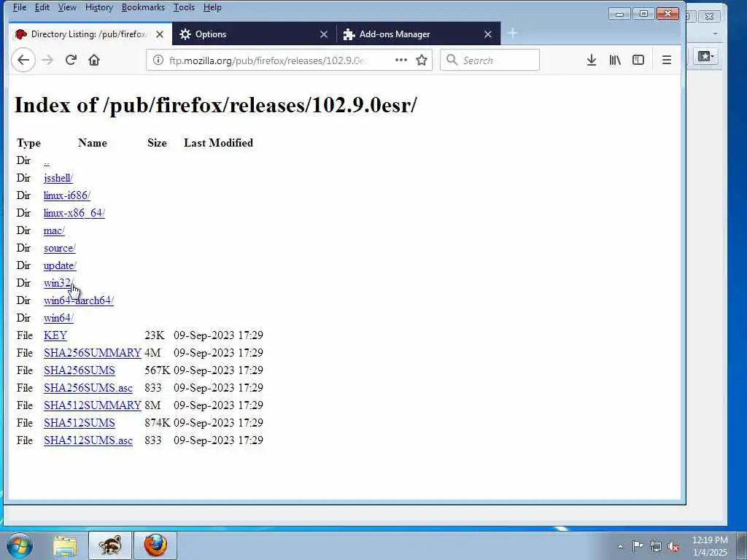
Task: Open the Firefox hamburger menu
Action: 667,60
